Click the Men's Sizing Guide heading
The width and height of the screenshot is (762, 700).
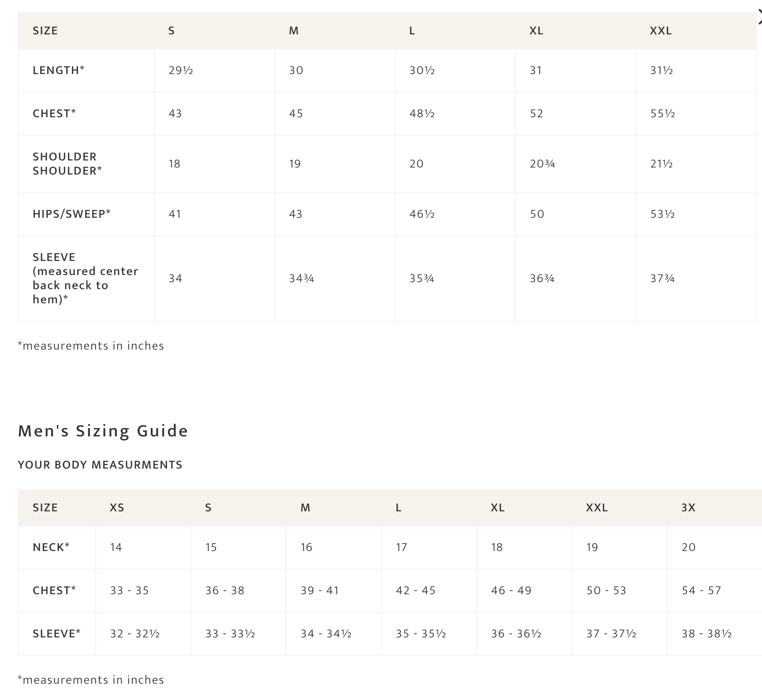pyautogui.click(x=103, y=431)
